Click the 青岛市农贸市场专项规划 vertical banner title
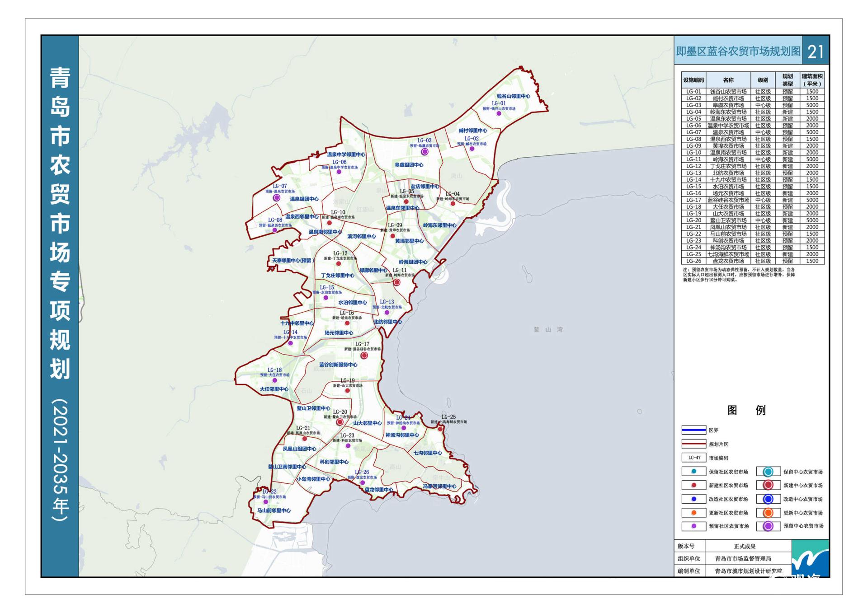The height and width of the screenshot is (613, 868). (x=60, y=223)
